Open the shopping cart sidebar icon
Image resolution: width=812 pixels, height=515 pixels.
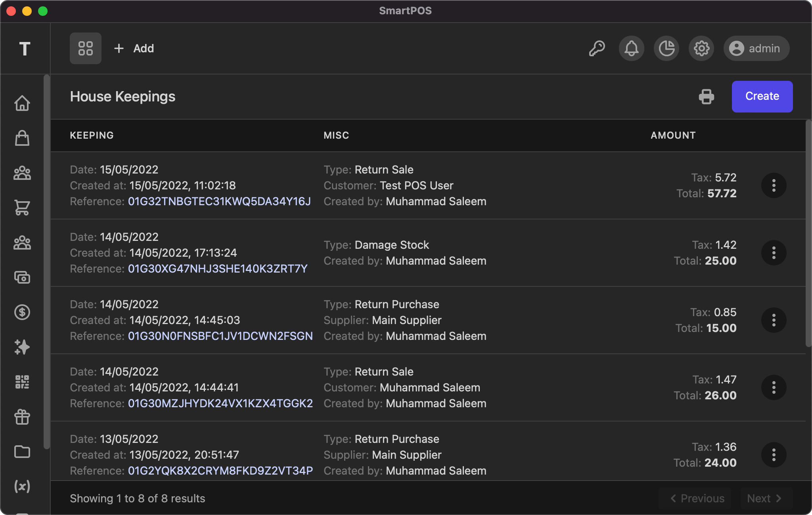pyautogui.click(x=22, y=207)
